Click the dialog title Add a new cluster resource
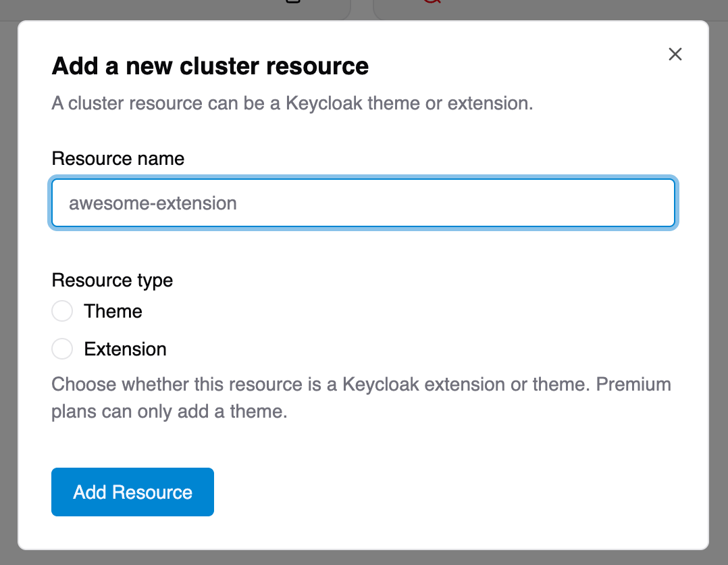728x565 pixels. click(210, 66)
